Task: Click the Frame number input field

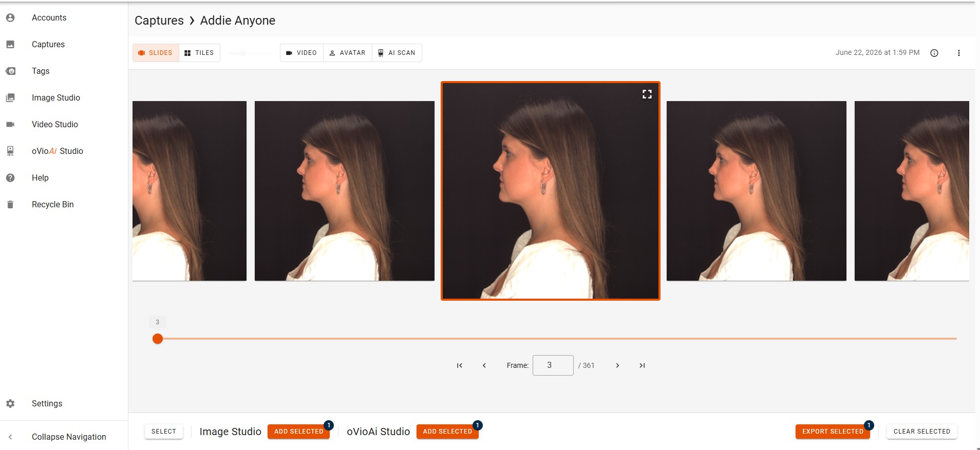Action: (x=553, y=365)
